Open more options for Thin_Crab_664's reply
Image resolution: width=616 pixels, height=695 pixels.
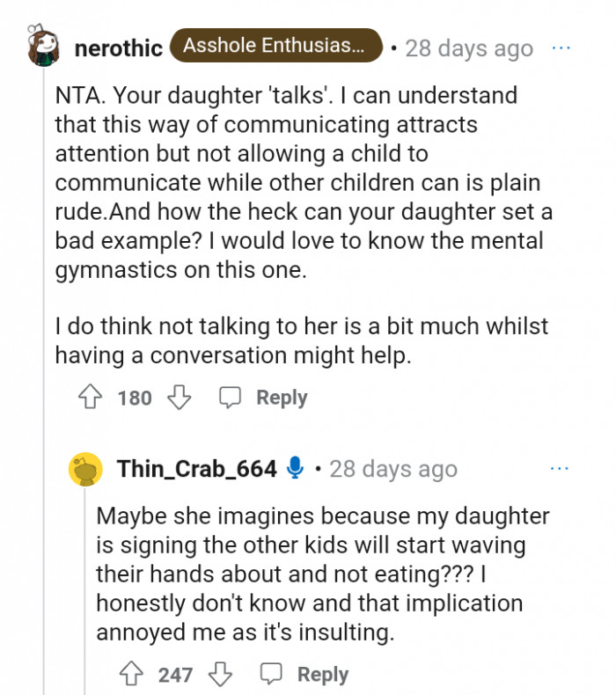click(561, 468)
